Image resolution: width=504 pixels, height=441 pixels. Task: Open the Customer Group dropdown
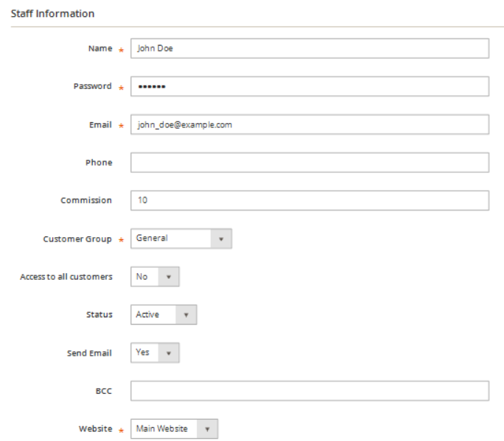point(181,239)
